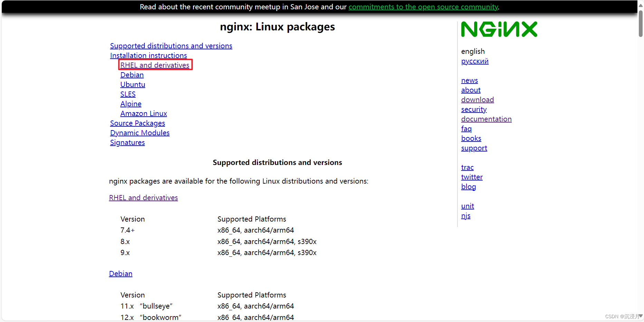Open the news page from the sidebar
This screenshot has height=322, width=644.
tap(469, 80)
